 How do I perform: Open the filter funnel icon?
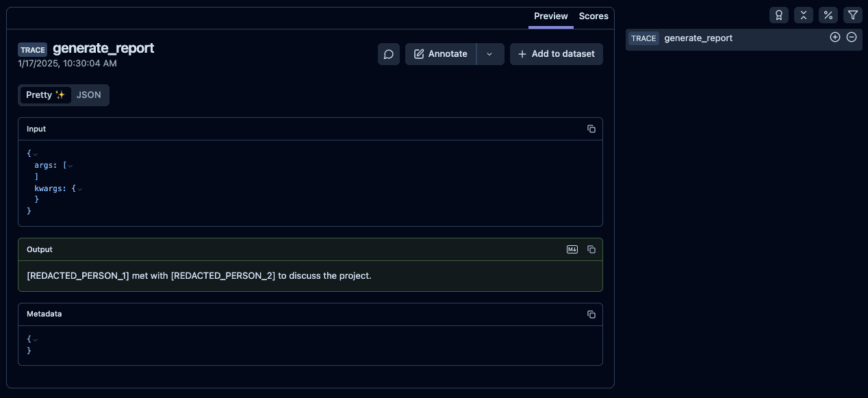point(852,15)
